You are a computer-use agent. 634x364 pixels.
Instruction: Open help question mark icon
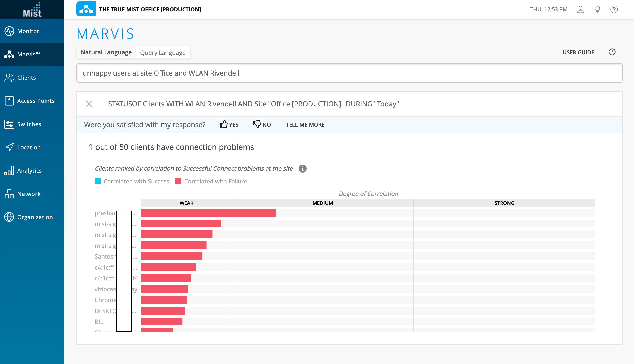click(614, 9)
